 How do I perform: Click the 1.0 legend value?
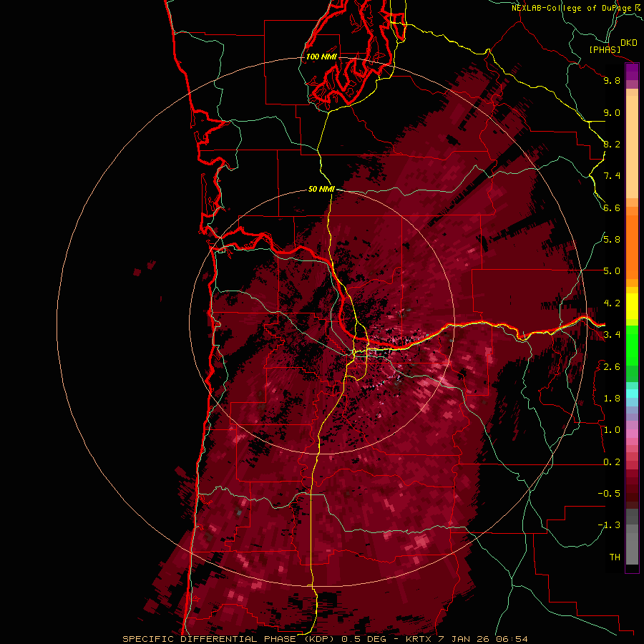[x=612, y=429]
